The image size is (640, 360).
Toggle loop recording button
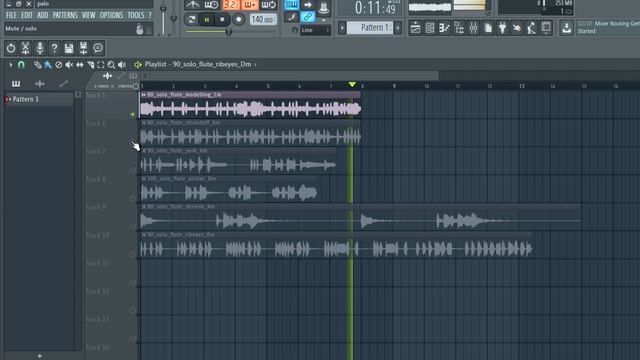269,5
